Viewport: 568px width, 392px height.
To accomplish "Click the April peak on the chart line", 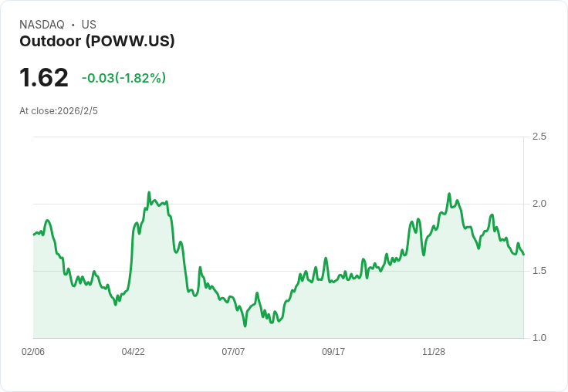I will [149, 192].
